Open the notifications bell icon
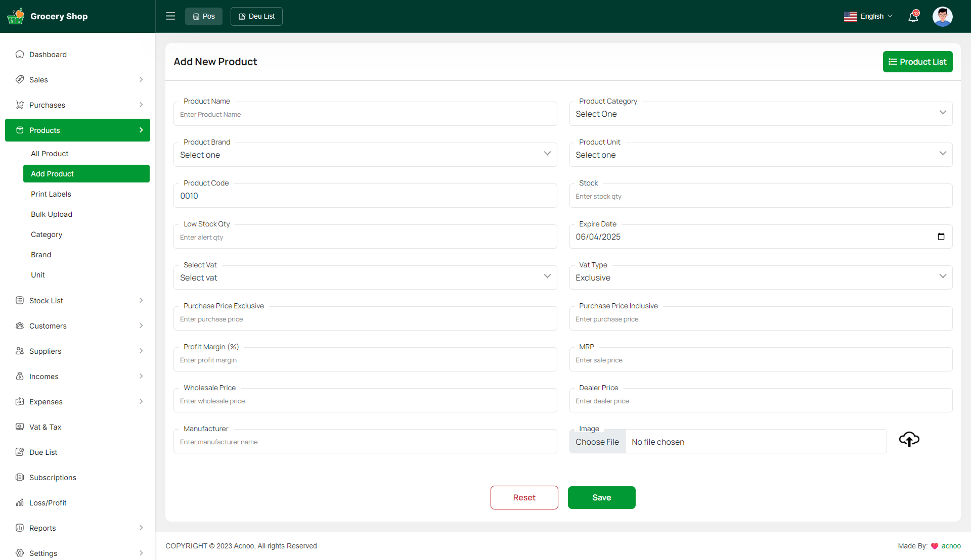The height and width of the screenshot is (560, 971). 913,16
